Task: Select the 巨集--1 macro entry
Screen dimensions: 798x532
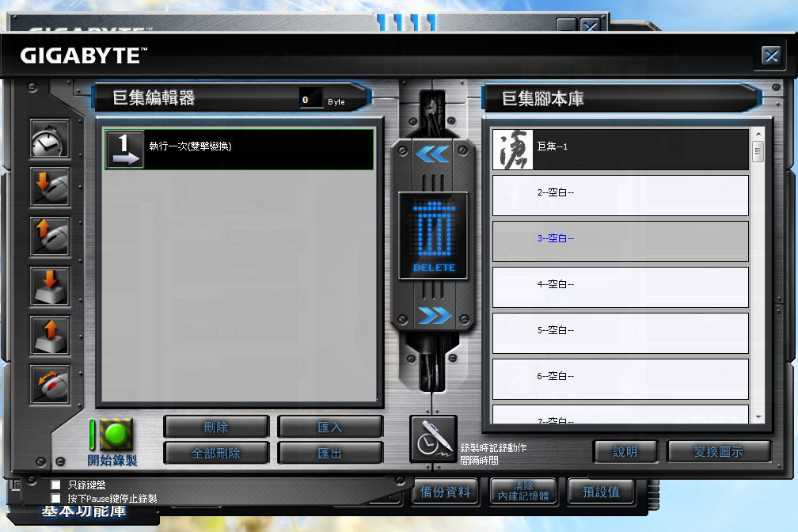Action: pyautogui.click(x=621, y=149)
